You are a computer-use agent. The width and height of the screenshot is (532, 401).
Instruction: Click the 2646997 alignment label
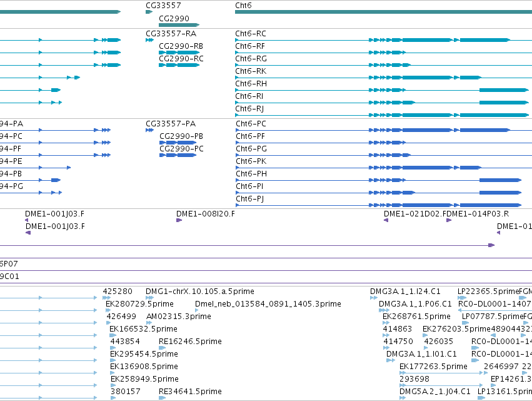501,367
